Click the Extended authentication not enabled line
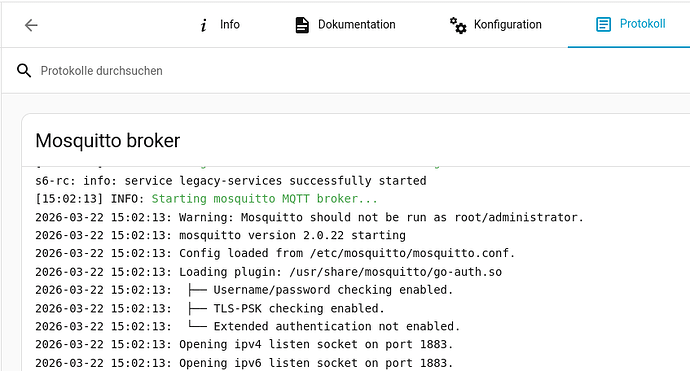Image resolution: width=690 pixels, height=371 pixels. coord(248,327)
